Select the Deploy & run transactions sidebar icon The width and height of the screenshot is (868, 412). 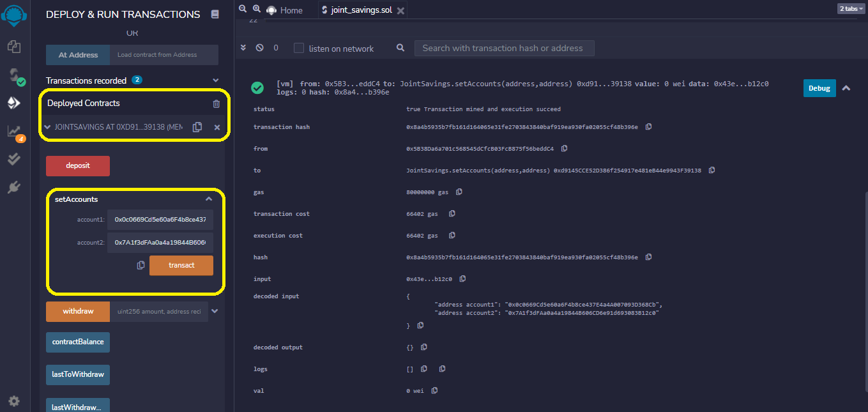click(14, 103)
